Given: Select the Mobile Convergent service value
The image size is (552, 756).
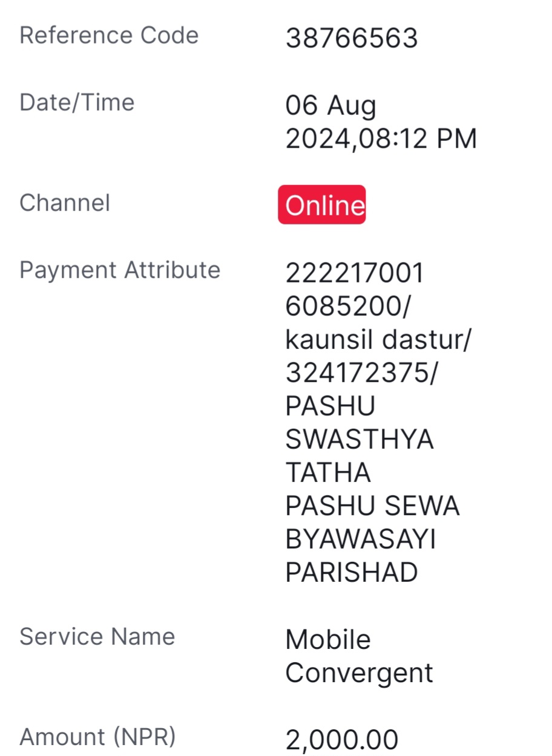Looking at the screenshot, I should coord(359,656).
